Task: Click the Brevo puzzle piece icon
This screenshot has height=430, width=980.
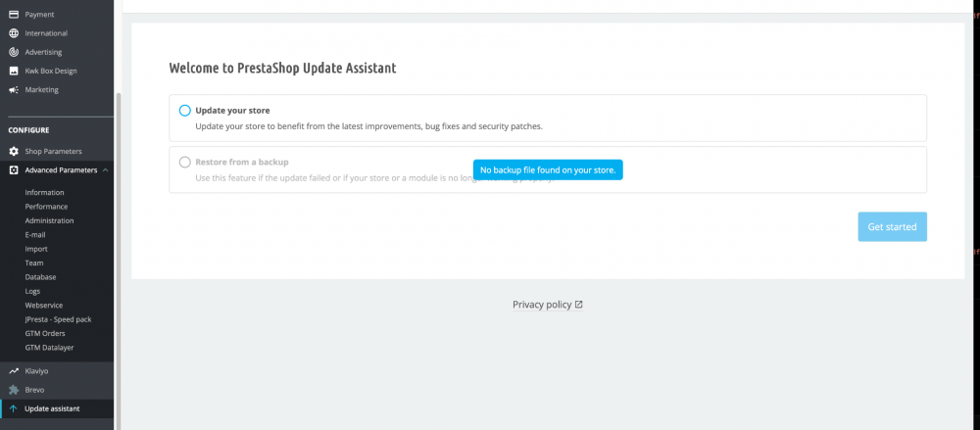Action: pos(13,390)
